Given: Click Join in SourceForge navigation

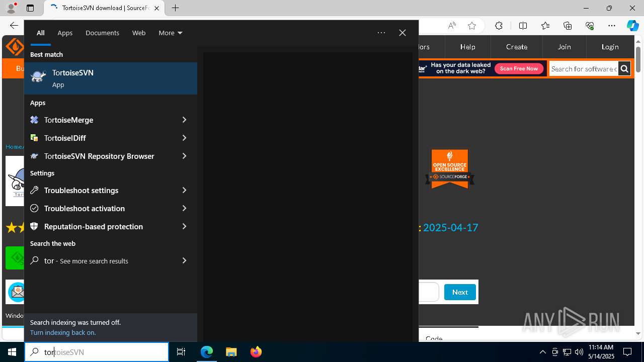Looking at the screenshot, I should point(564,47).
